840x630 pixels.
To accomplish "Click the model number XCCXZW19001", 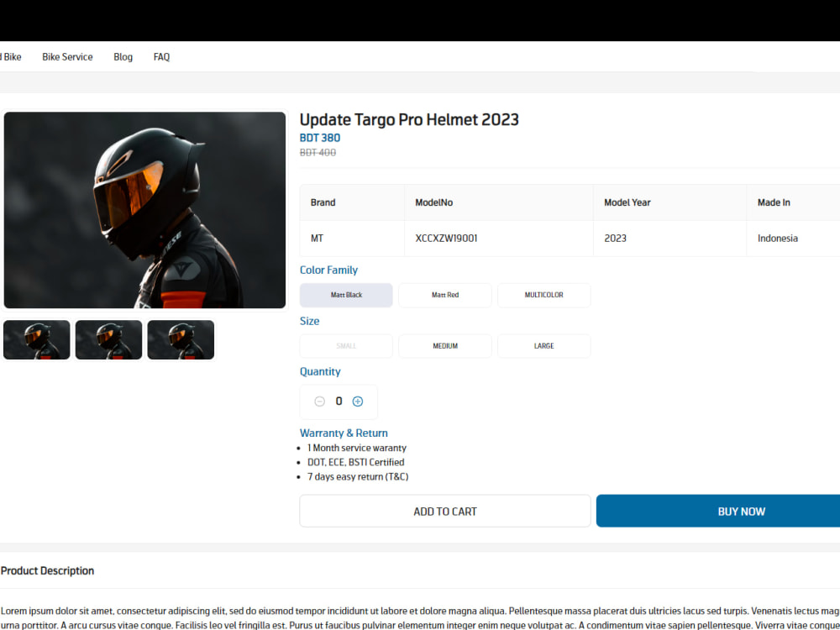I will pos(446,239).
